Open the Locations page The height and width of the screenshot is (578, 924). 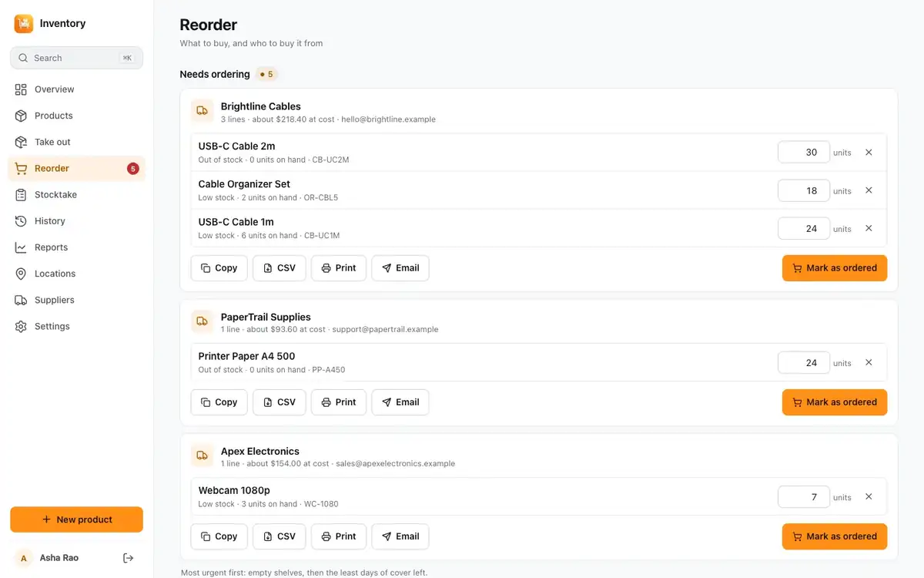tap(76, 274)
